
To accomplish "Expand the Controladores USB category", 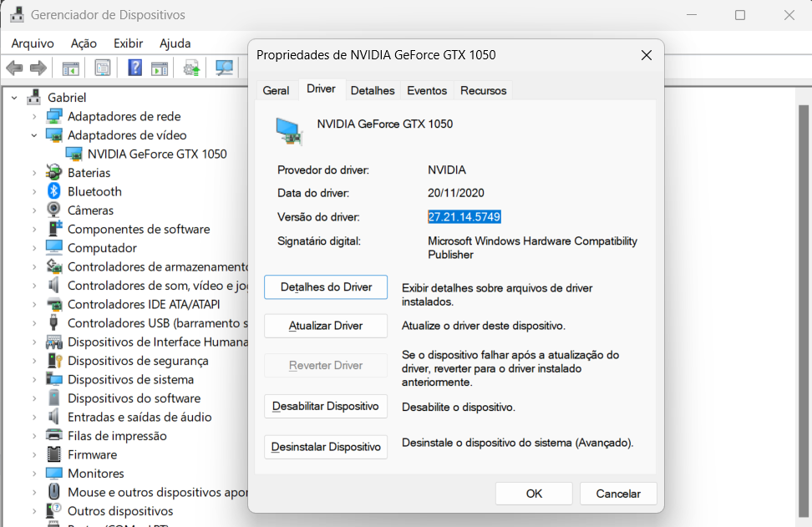I will 34,323.
